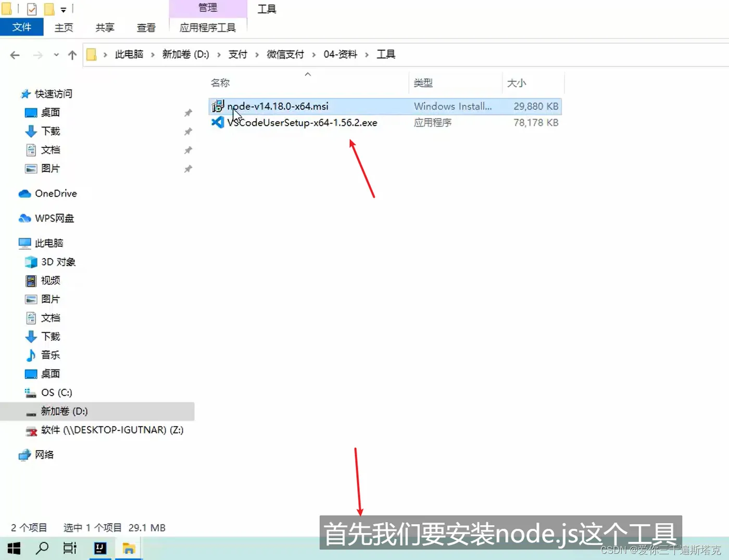Open Task View on the taskbar
Image resolution: width=729 pixels, height=560 pixels.
point(70,548)
